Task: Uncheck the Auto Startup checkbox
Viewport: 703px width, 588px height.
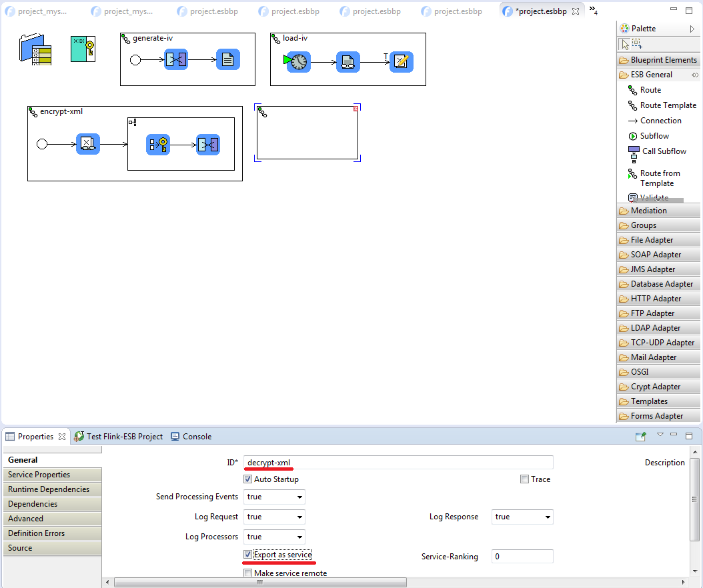Action: [x=248, y=479]
